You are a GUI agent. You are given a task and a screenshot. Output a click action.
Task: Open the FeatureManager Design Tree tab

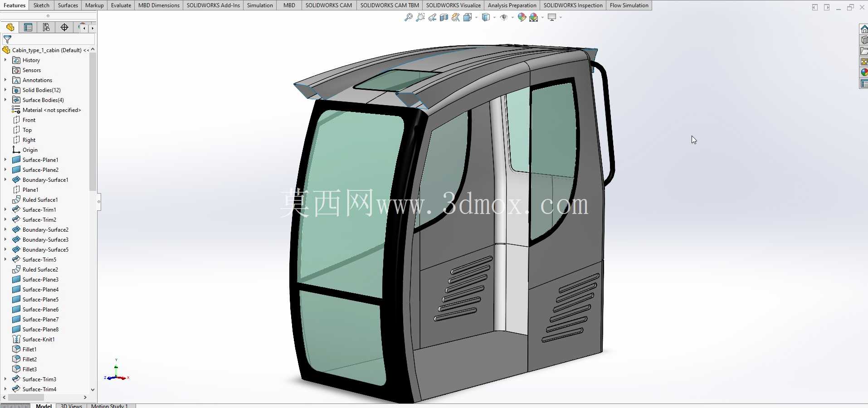[x=10, y=28]
